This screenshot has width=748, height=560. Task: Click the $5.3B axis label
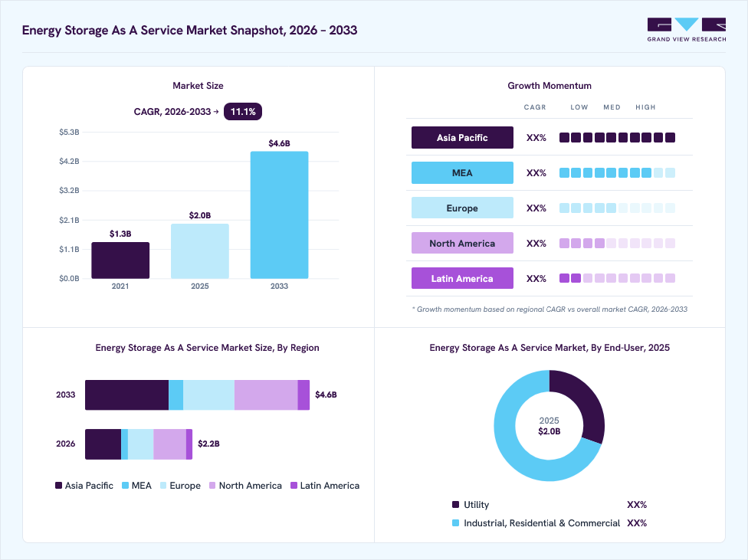click(69, 132)
